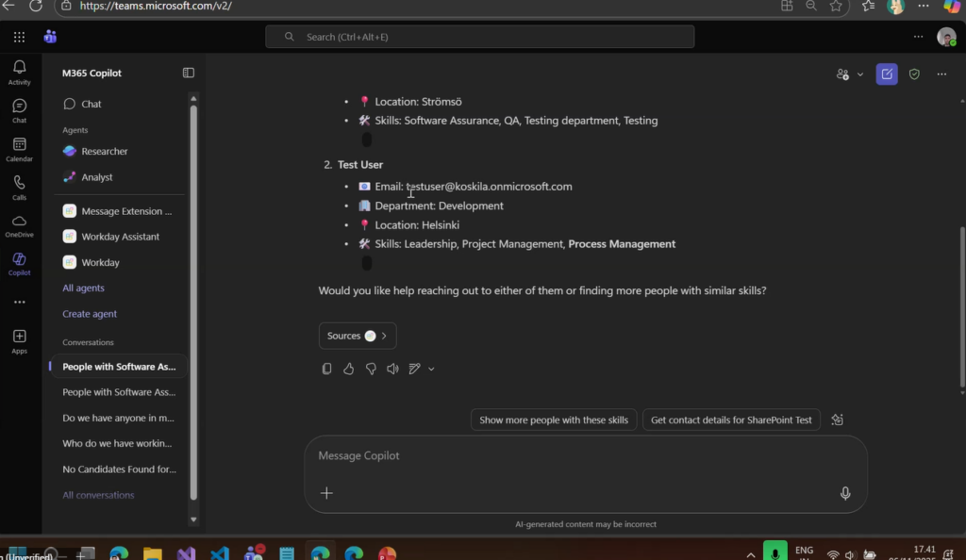Open the Message Extension agent

120,211
